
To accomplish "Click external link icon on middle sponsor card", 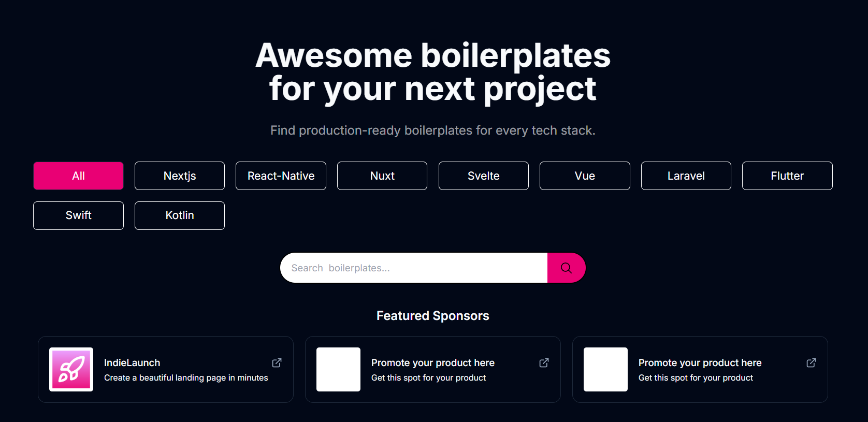I will coord(544,362).
